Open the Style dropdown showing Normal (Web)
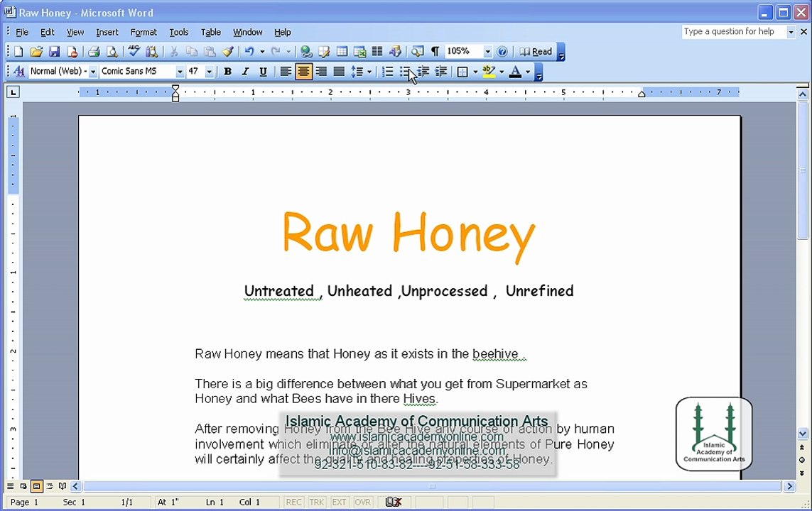The height and width of the screenshot is (511, 812). pos(92,72)
